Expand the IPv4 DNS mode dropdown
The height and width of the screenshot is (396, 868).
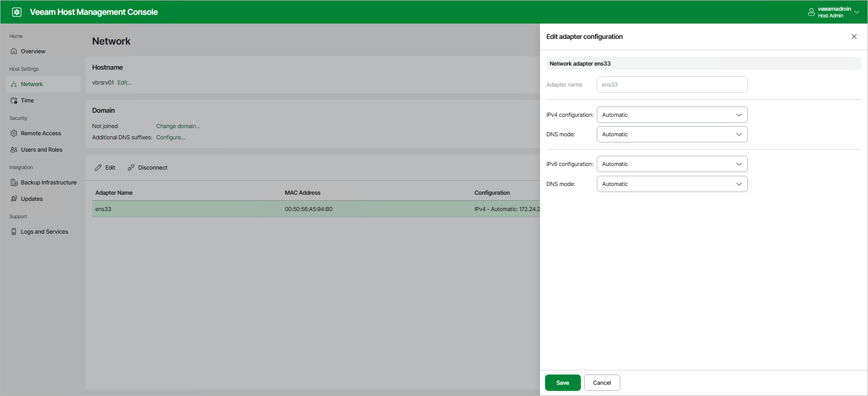point(671,134)
